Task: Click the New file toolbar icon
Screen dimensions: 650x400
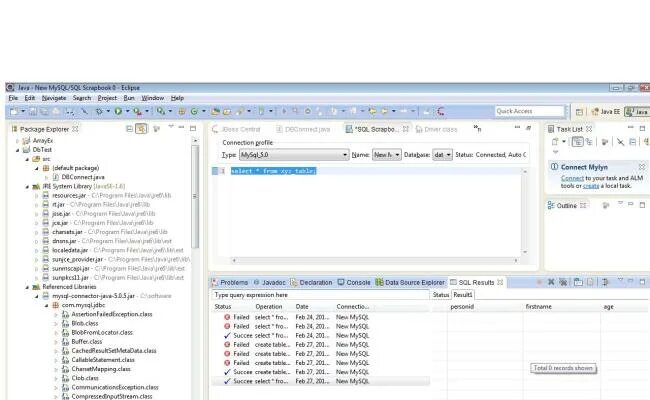Action: tap(14, 111)
